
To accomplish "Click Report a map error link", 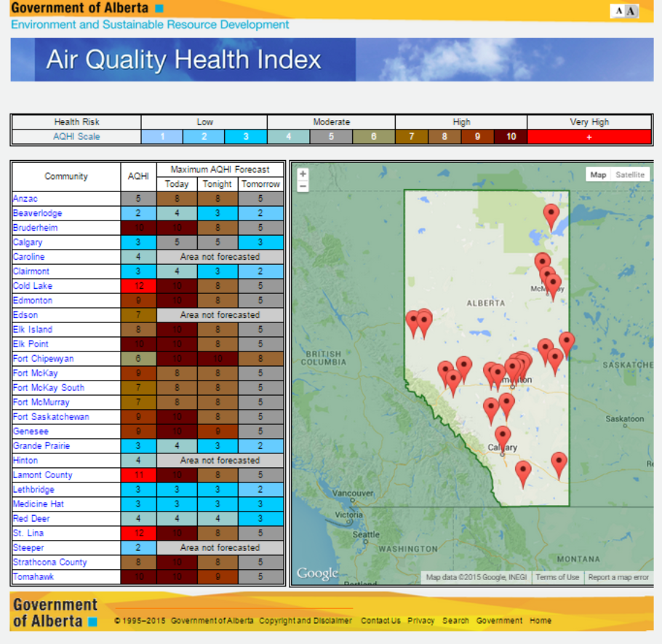I will tap(618, 577).
